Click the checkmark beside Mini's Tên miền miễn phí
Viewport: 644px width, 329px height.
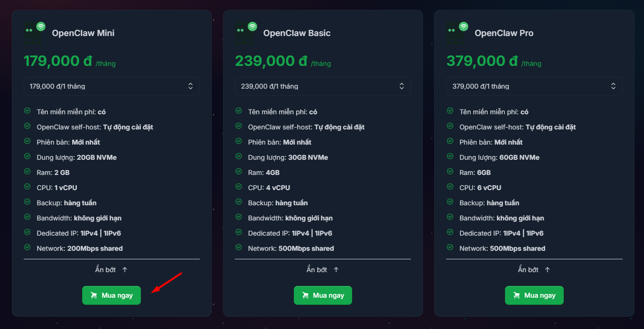pyautogui.click(x=27, y=111)
